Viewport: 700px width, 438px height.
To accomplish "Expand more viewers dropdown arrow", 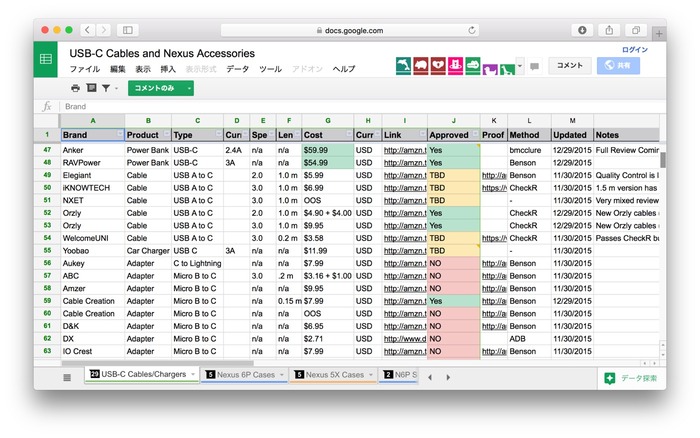I will [520, 66].
